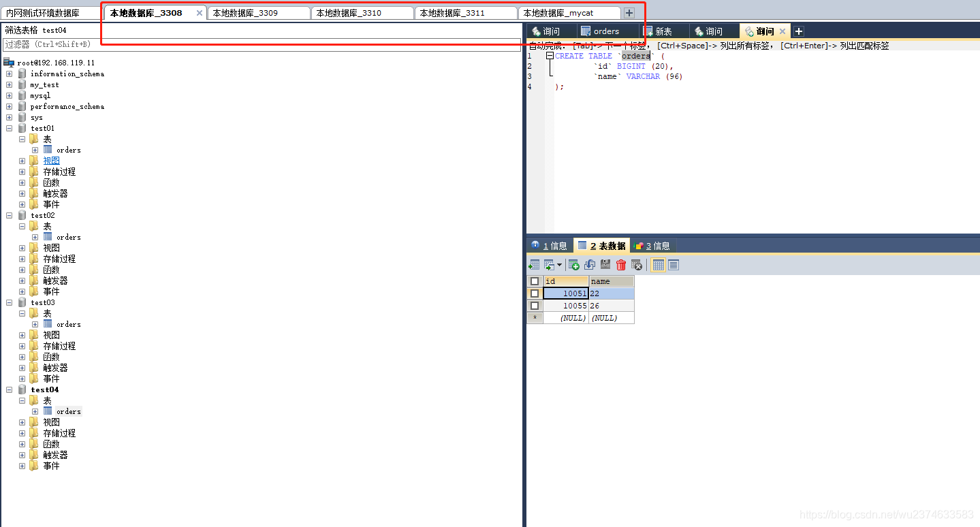The height and width of the screenshot is (527, 980).
Task: Click the root@192.168.119.11 server icon
Action: click(x=9, y=63)
